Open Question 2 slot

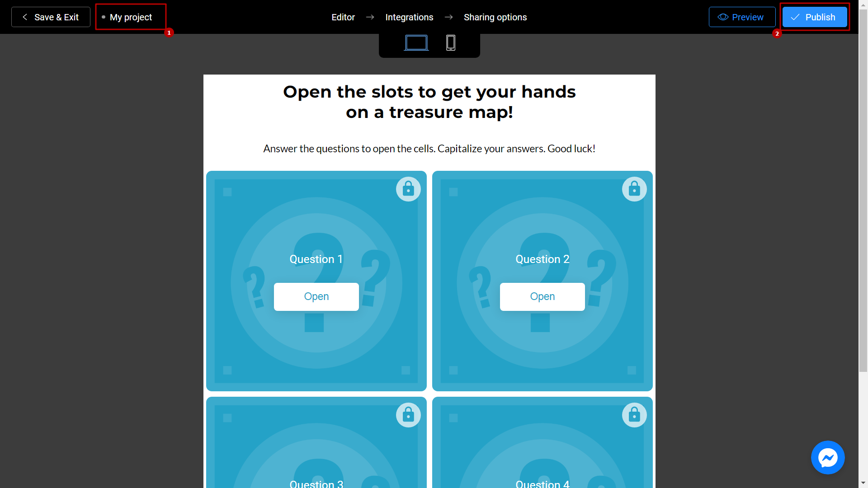pyautogui.click(x=542, y=296)
